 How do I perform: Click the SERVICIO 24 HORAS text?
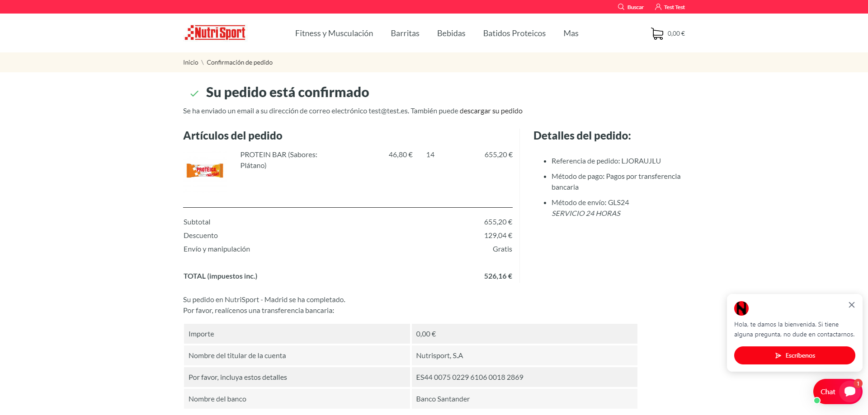[586, 214]
